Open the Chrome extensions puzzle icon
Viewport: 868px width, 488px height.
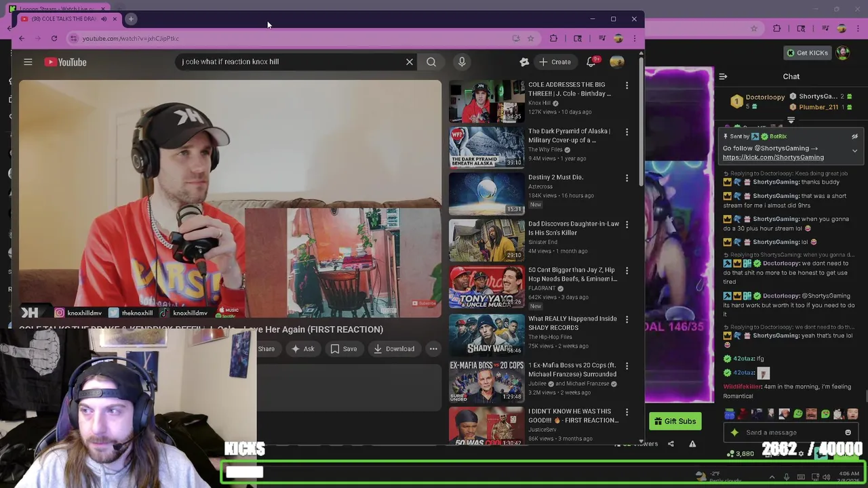pyautogui.click(x=553, y=39)
